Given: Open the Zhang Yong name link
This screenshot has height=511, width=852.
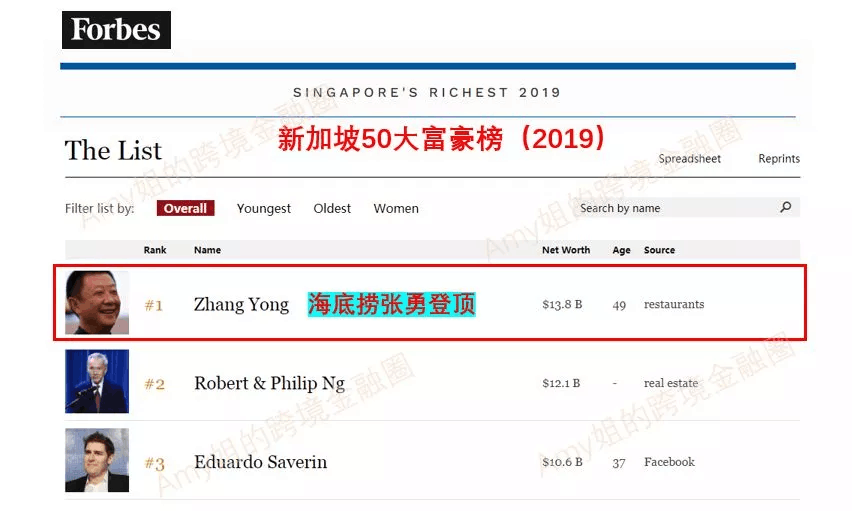Looking at the screenshot, I should (x=241, y=304).
